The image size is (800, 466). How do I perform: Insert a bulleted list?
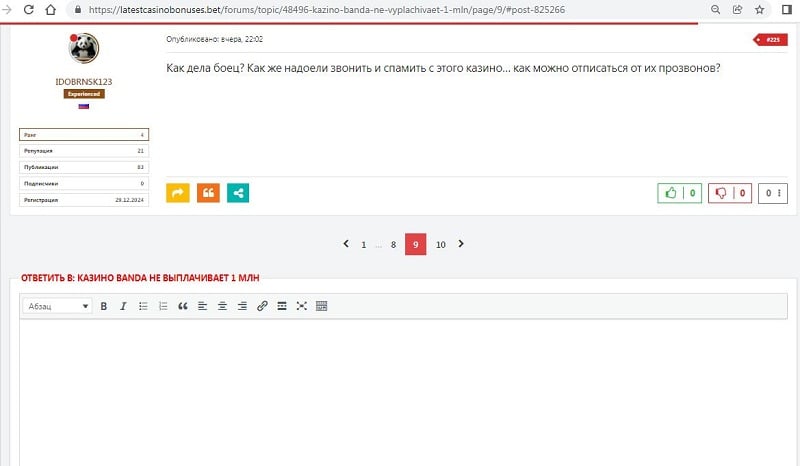tap(143, 306)
